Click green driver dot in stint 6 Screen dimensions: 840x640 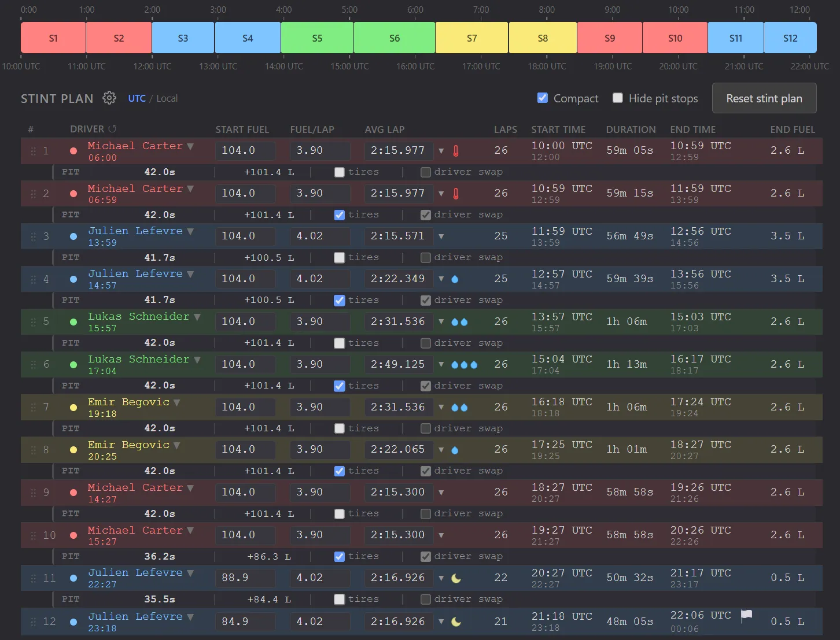[73, 365]
